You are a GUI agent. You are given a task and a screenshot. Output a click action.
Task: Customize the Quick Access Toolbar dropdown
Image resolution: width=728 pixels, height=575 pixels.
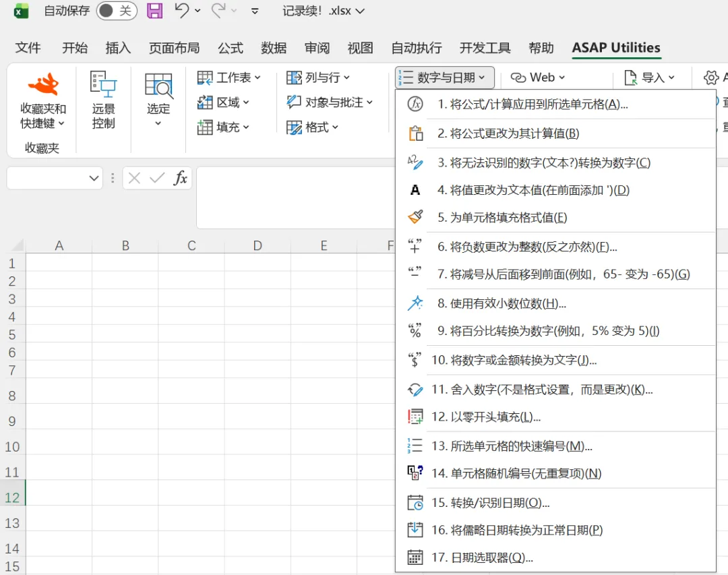point(254,11)
